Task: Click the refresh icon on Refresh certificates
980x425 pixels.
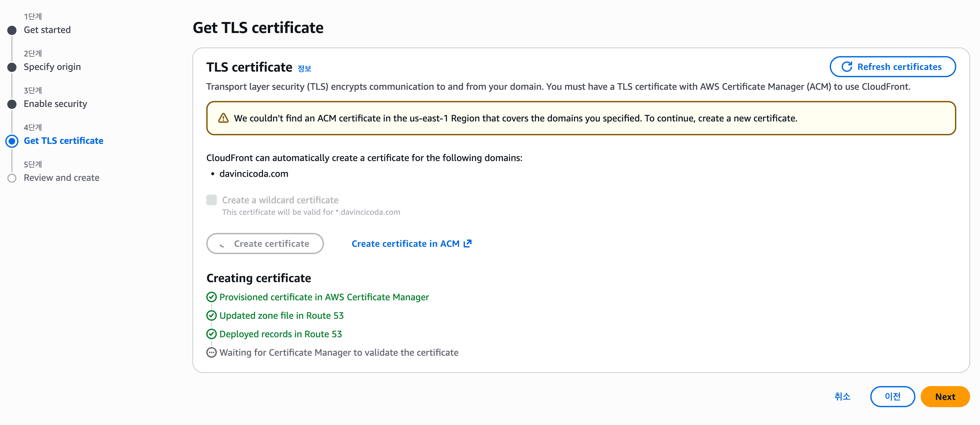Action: [x=847, y=67]
